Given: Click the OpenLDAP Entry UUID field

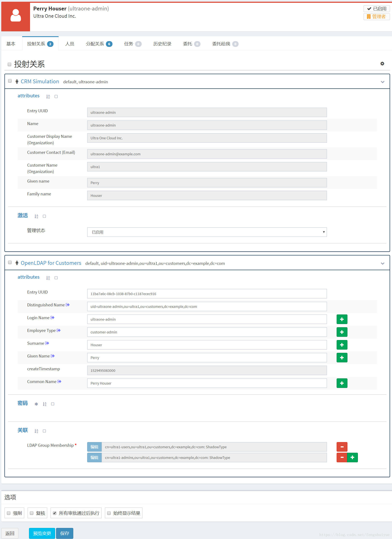Looking at the screenshot, I should (207, 294).
